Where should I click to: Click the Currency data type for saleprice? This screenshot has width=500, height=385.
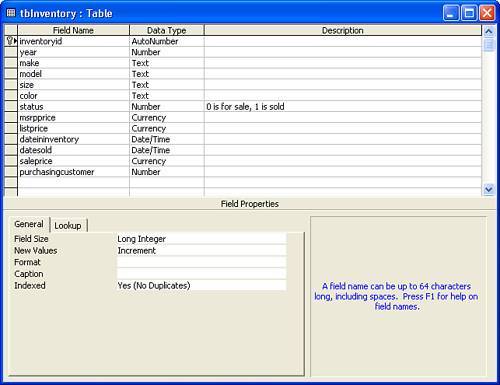(x=167, y=161)
